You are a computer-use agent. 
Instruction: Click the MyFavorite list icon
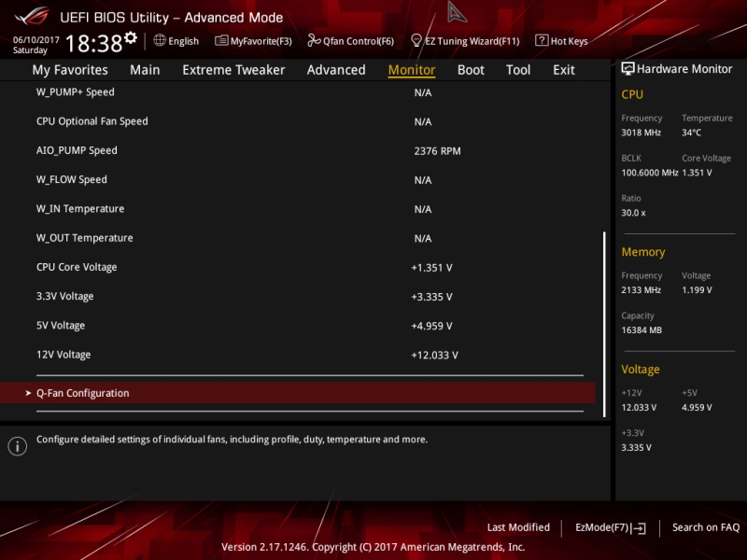[x=221, y=40]
